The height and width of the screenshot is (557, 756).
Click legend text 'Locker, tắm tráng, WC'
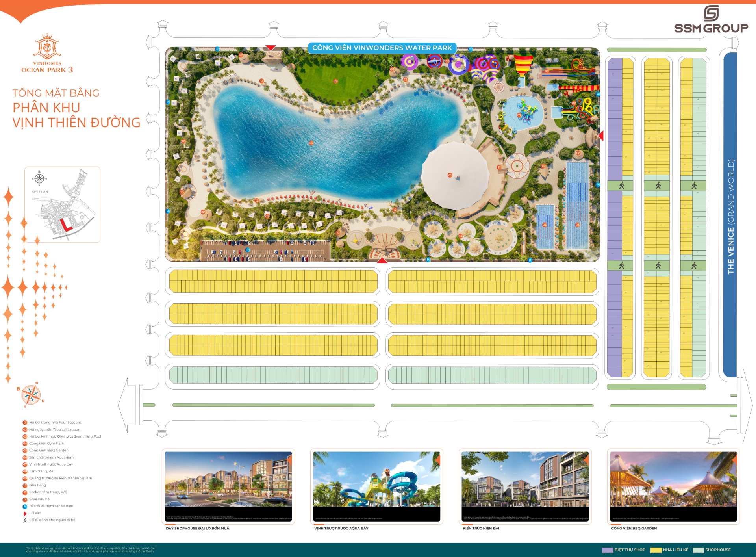(48, 492)
